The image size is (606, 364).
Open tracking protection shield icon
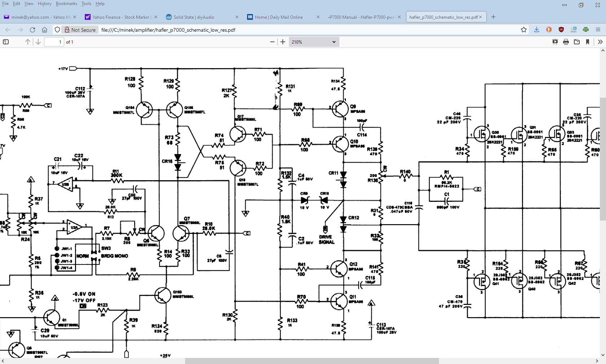click(x=57, y=30)
